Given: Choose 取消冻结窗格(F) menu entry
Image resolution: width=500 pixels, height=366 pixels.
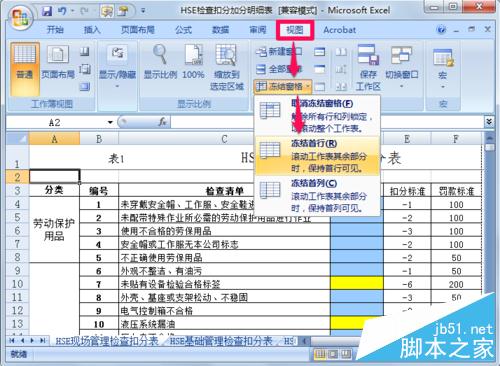Looking at the screenshot, I should click(x=317, y=116).
